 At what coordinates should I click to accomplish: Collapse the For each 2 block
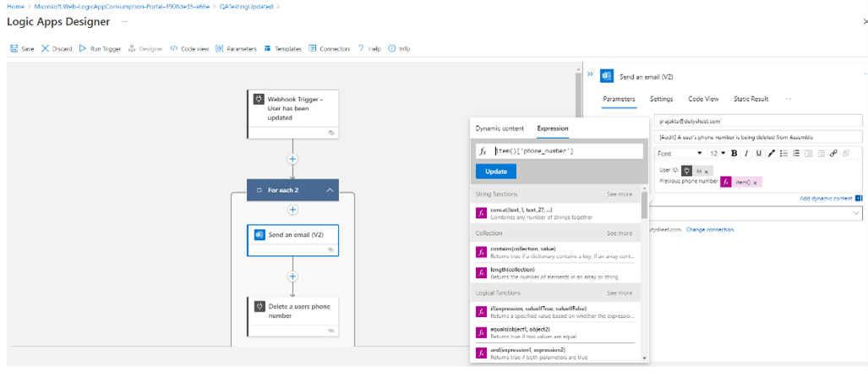pyautogui.click(x=330, y=190)
